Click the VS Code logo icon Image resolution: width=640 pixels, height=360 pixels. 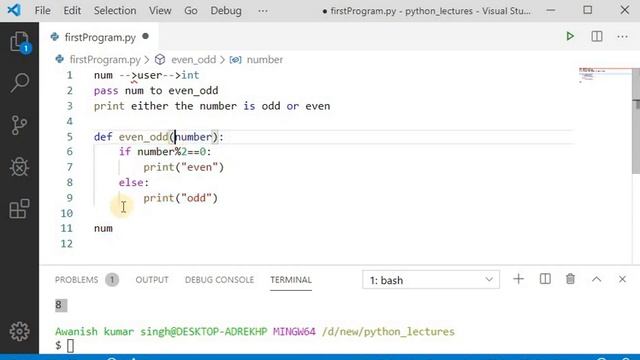[x=14, y=10]
